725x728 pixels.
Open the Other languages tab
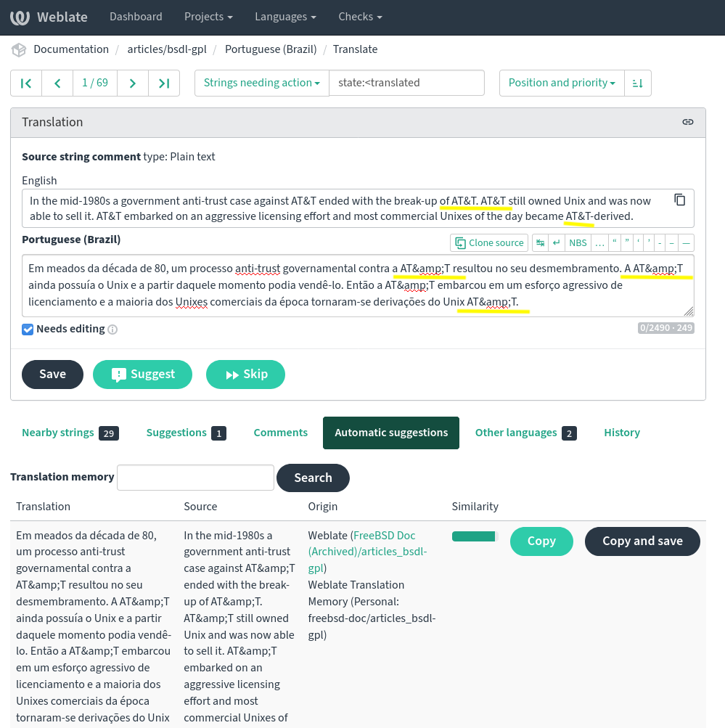[525, 433]
